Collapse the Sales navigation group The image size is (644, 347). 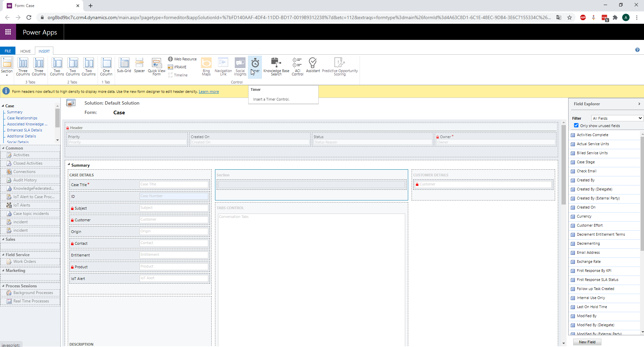click(3, 239)
